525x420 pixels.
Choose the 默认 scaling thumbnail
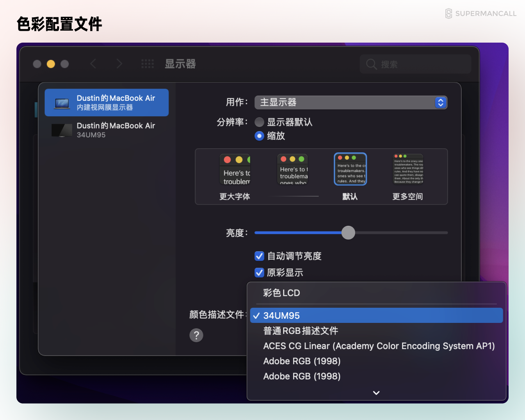pyautogui.click(x=350, y=169)
